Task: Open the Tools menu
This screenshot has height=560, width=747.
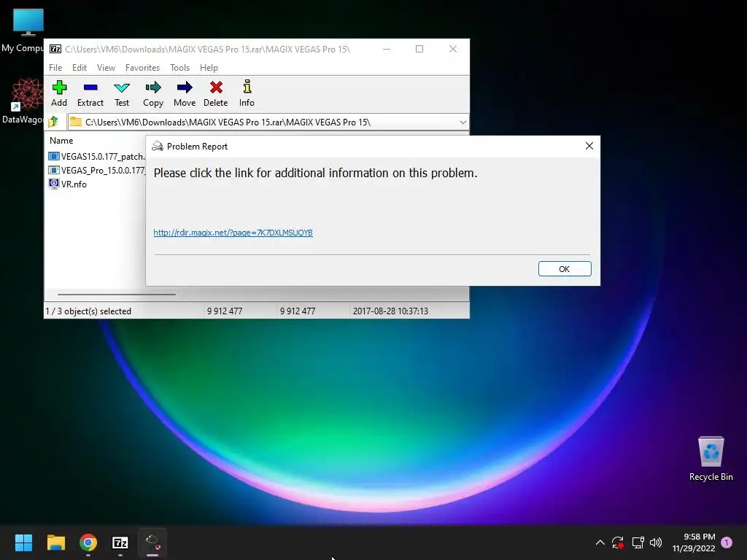Action: coord(179,68)
